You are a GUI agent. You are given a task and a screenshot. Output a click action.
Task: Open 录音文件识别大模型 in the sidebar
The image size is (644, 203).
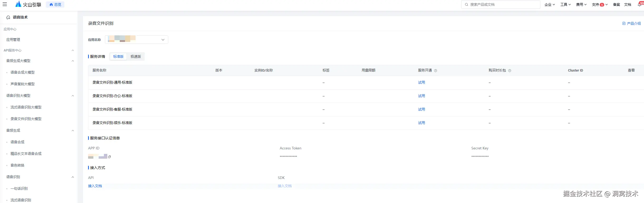coord(26,119)
